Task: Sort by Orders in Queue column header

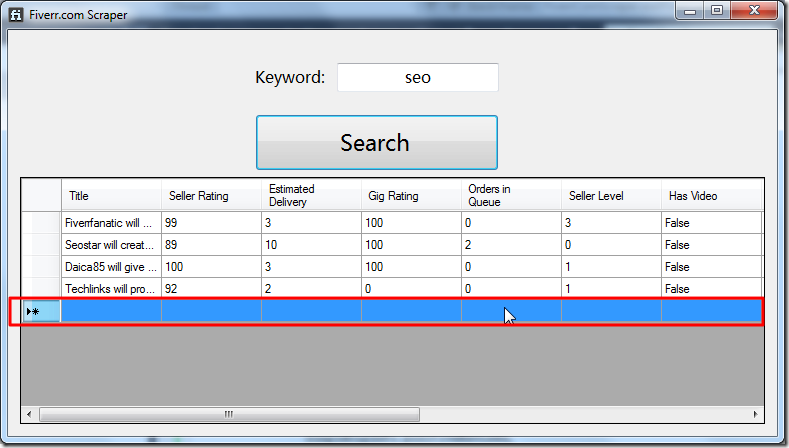Action: pyautogui.click(x=511, y=195)
